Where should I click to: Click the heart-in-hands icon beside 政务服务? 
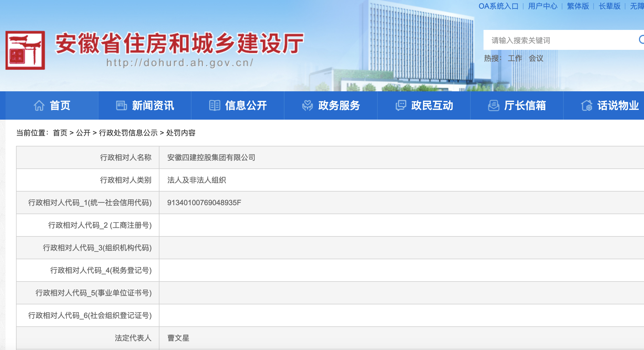(x=308, y=105)
